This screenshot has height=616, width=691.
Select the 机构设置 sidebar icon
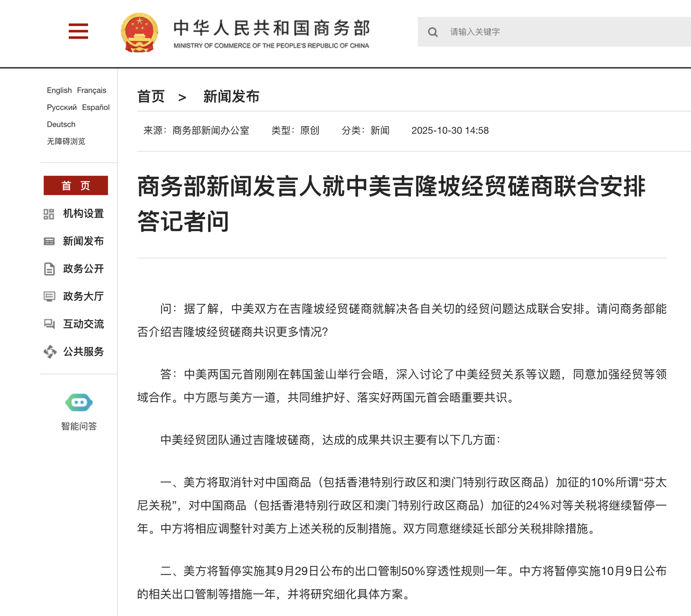[49, 214]
